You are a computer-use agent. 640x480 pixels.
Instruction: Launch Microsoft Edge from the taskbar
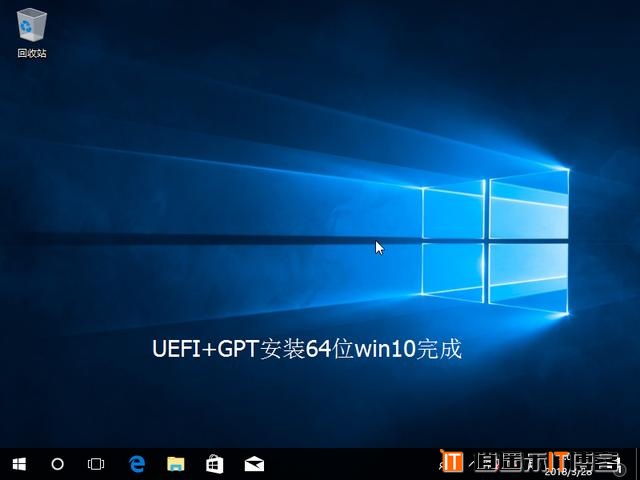[137, 464]
